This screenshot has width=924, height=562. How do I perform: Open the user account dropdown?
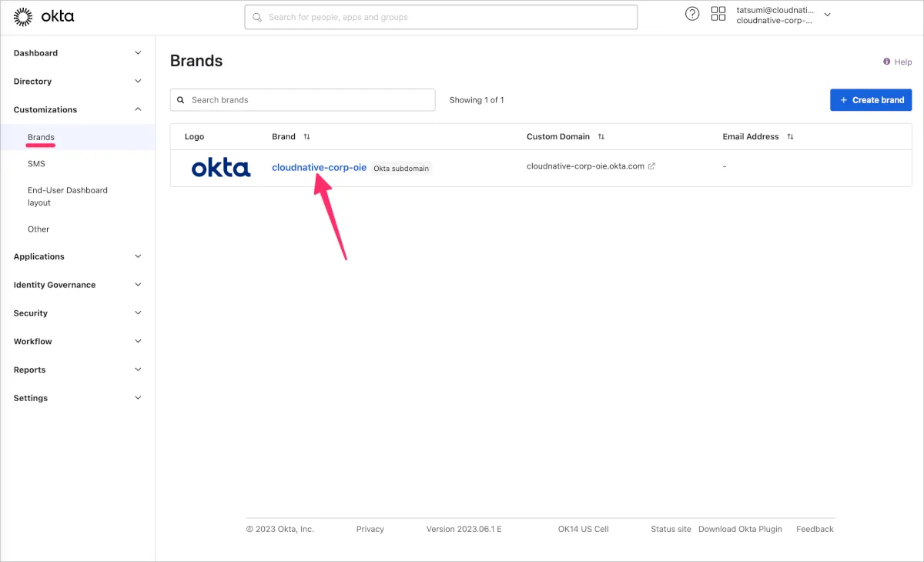(x=828, y=15)
